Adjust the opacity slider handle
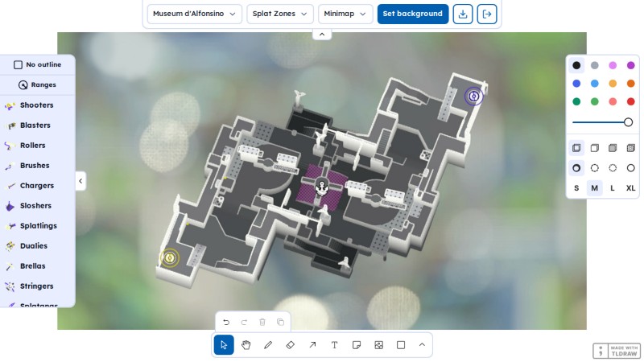The image size is (644, 362). (x=628, y=122)
